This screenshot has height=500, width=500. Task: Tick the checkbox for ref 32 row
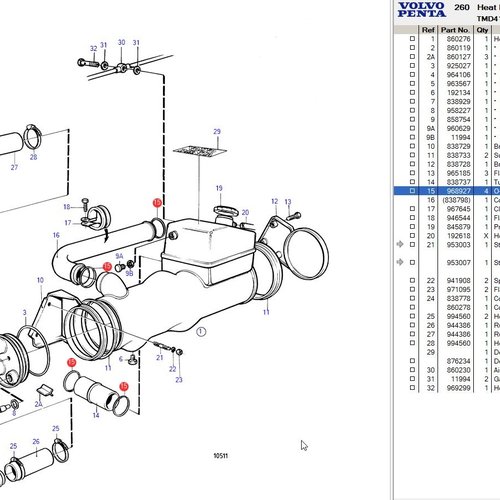[x=412, y=388]
